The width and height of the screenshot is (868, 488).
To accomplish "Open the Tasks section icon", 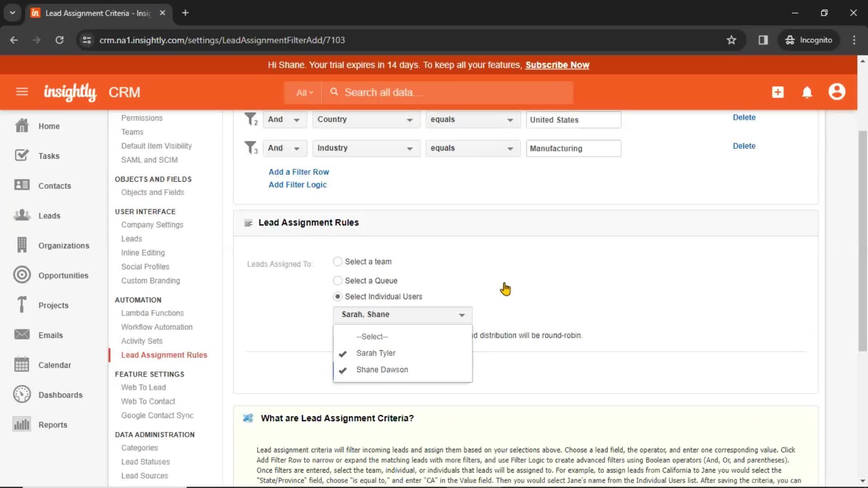I will 21,155.
